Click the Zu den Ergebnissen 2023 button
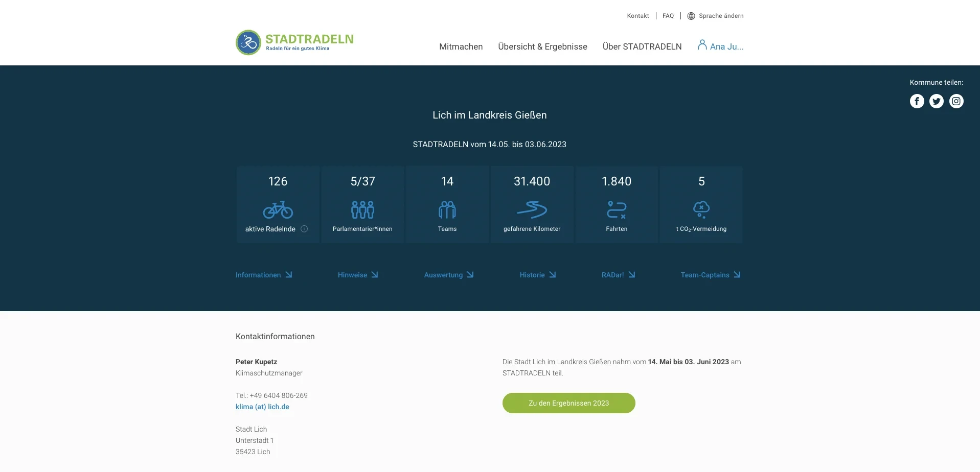 [568, 403]
